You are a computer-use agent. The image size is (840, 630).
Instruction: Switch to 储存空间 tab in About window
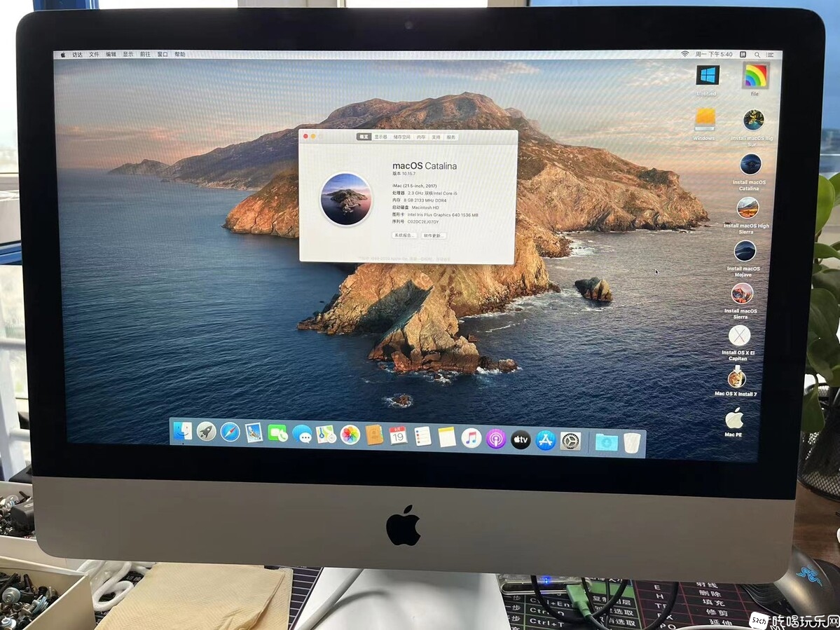(402, 137)
